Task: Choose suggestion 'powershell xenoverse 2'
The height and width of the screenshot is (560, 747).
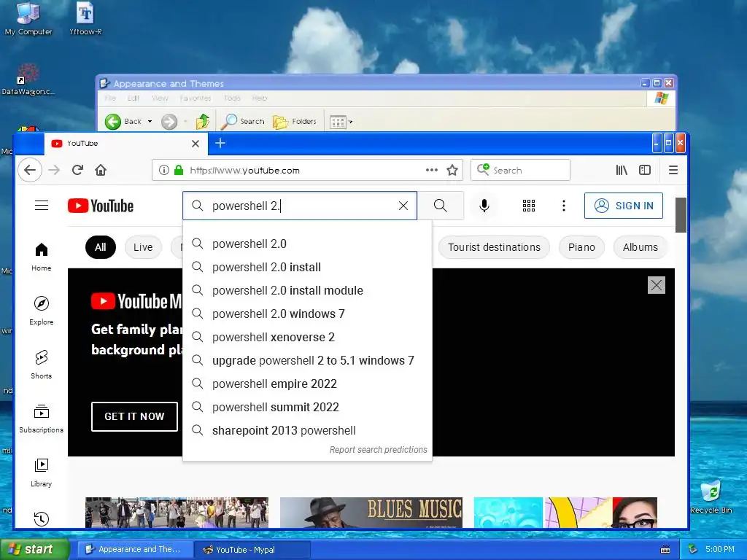Action: pyautogui.click(x=307, y=337)
